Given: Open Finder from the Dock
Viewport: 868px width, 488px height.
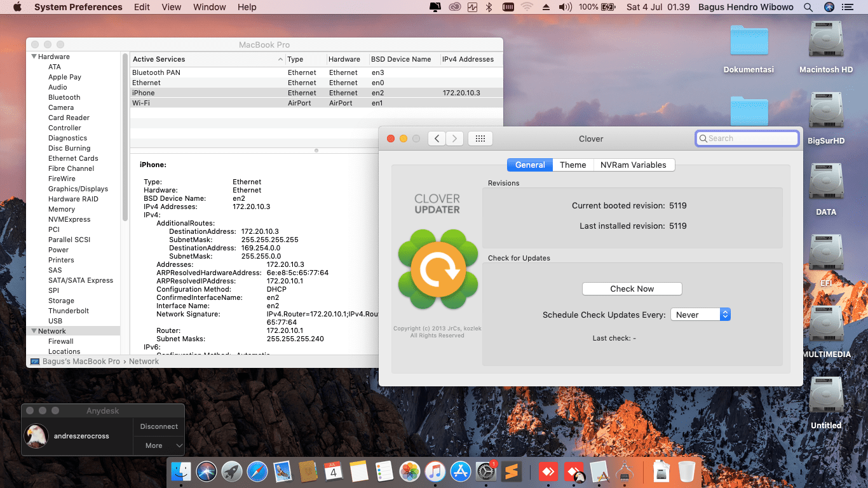Looking at the screenshot, I should pos(182,471).
